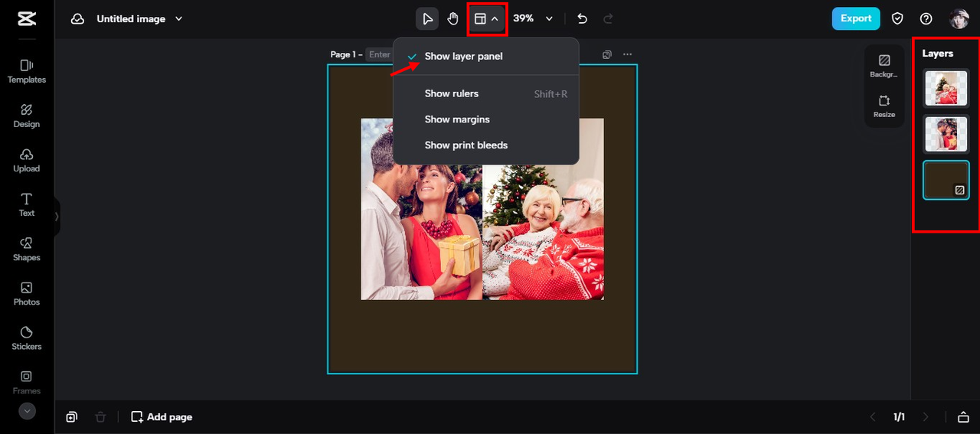Image resolution: width=980 pixels, height=434 pixels.
Task: Expand more sidebar tools with down arrow
Action: click(x=27, y=411)
